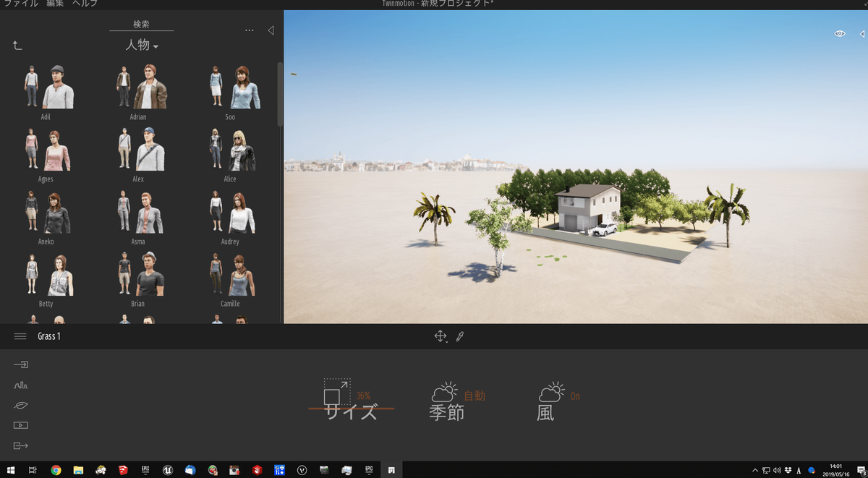
Task: Choose the Agnes character
Action: 46,150
